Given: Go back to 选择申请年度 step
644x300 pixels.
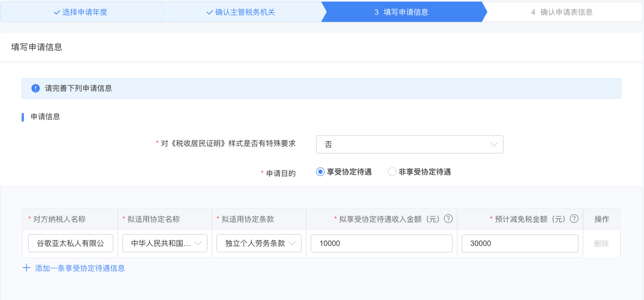Looking at the screenshot, I should click(85, 12).
